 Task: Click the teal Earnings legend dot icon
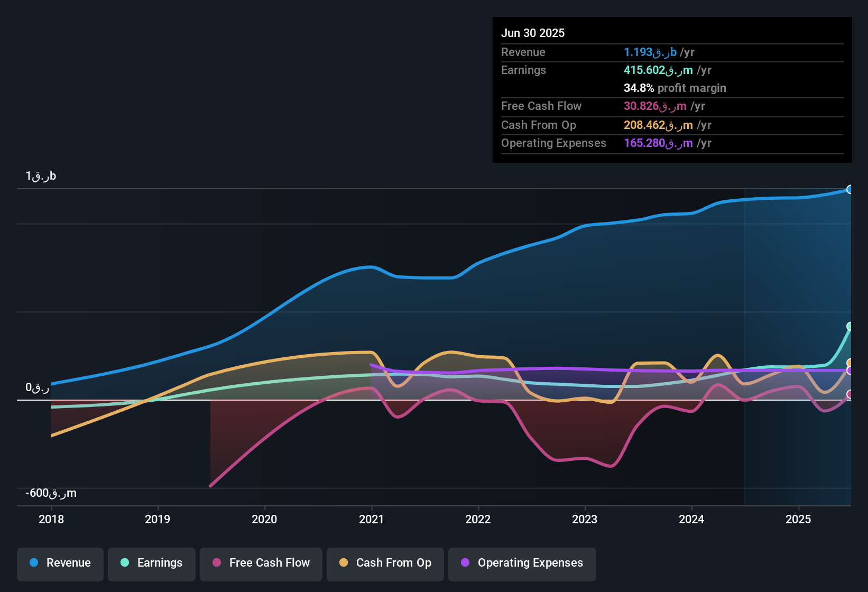[124, 563]
